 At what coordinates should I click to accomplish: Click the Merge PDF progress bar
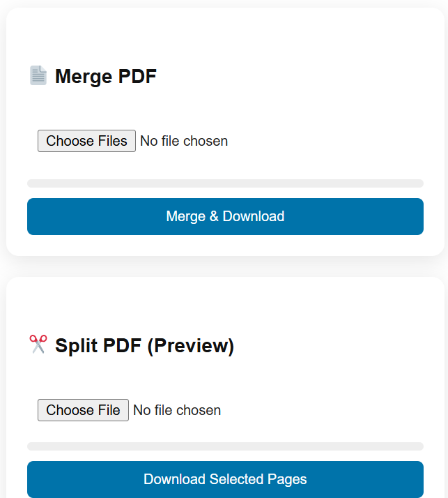point(225,183)
